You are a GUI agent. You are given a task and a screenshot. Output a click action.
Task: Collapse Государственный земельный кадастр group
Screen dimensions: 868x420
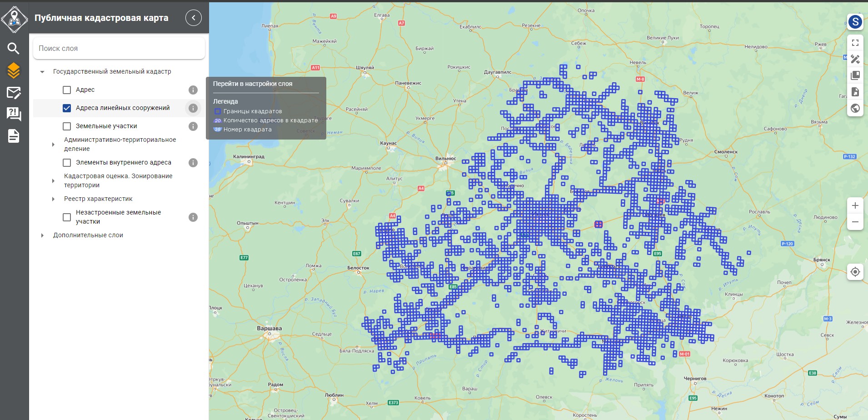(42, 72)
